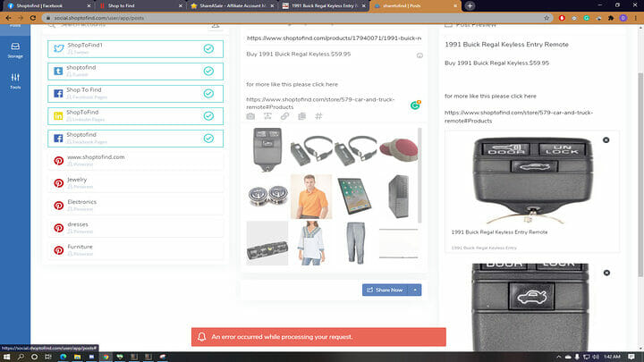
Task: Expand the Share Now dropdown arrow
Action: tap(415, 290)
